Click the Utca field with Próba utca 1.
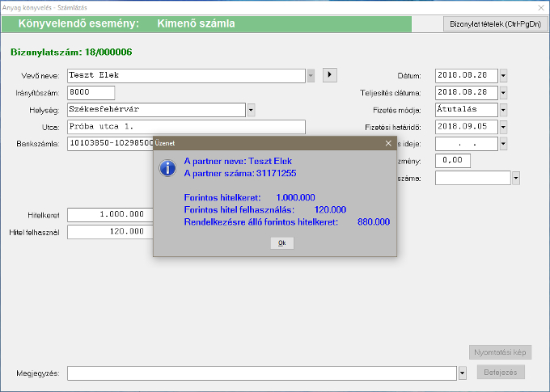This screenshot has width=550, height=392. [x=186, y=126]
